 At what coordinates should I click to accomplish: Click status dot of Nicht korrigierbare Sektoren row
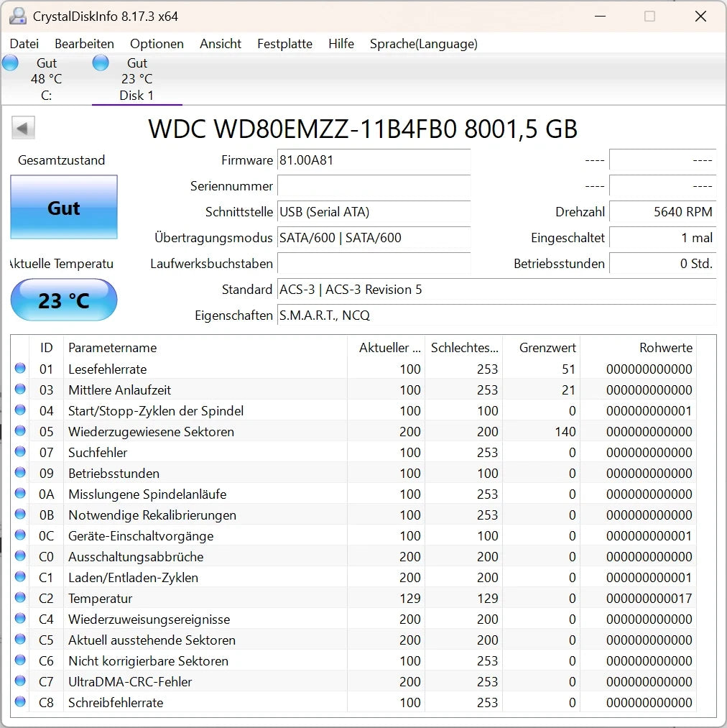point(20,660)
